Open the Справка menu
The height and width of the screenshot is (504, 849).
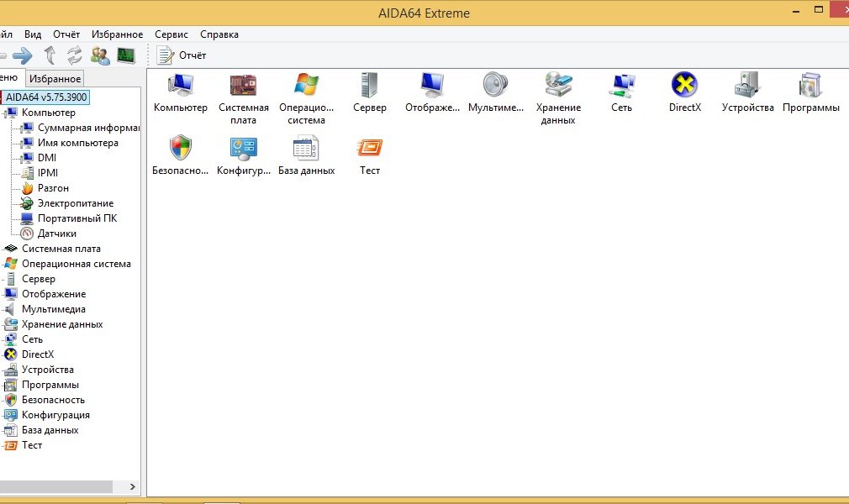coord(219,34)
